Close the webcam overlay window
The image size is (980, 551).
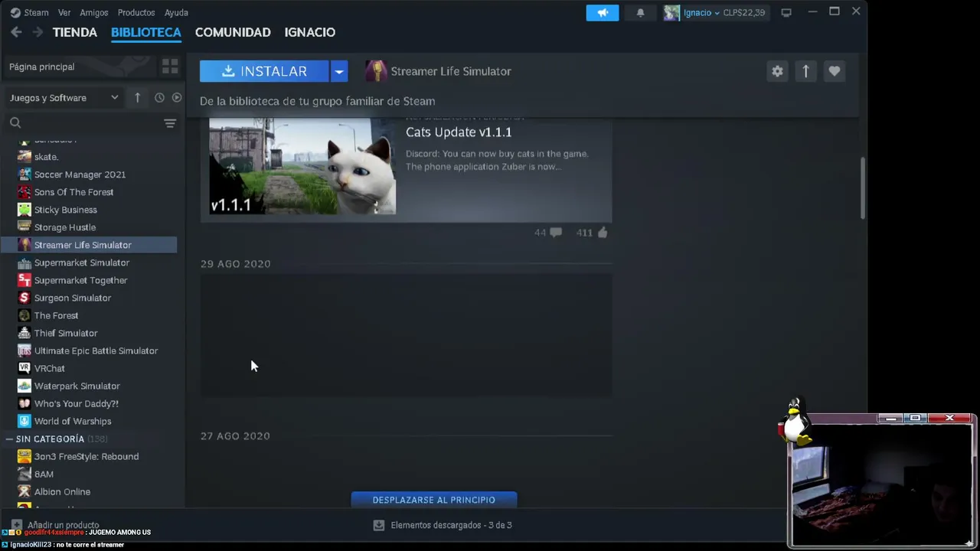click(949, 418)
